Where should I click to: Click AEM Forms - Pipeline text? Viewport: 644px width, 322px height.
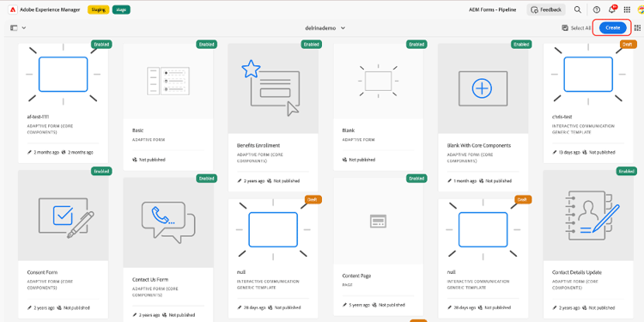coord(493,9)
